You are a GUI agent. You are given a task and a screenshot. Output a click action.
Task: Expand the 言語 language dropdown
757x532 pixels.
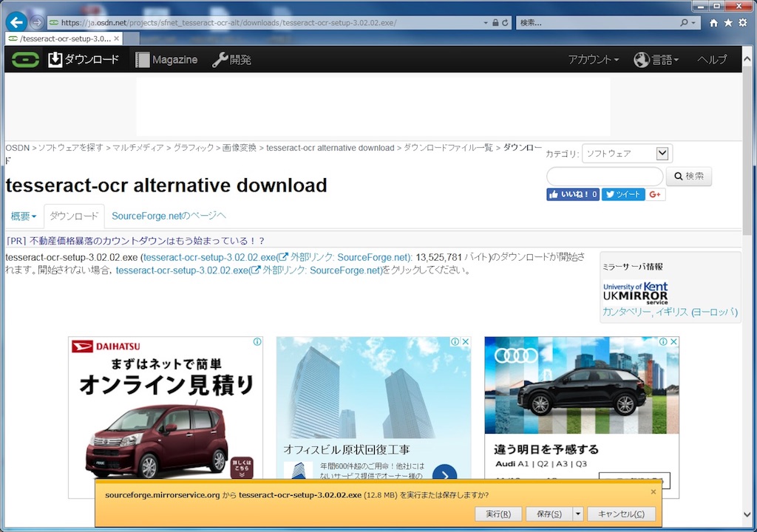[656, 59]
